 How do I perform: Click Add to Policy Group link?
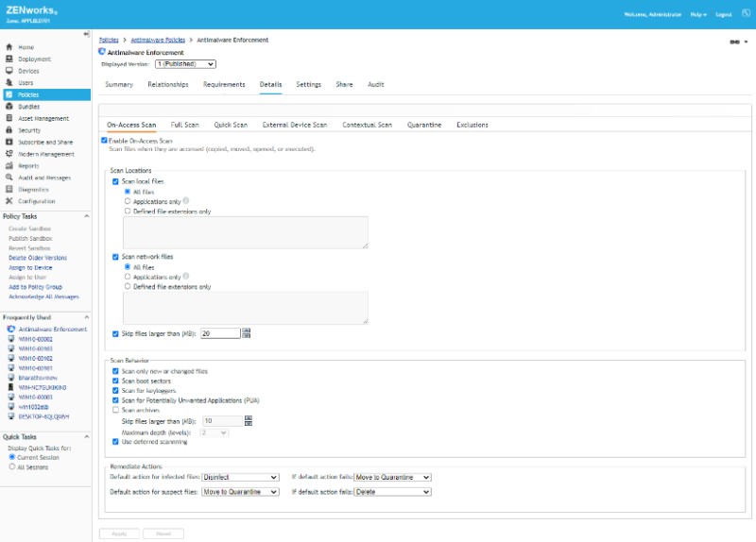click(35, 287)
